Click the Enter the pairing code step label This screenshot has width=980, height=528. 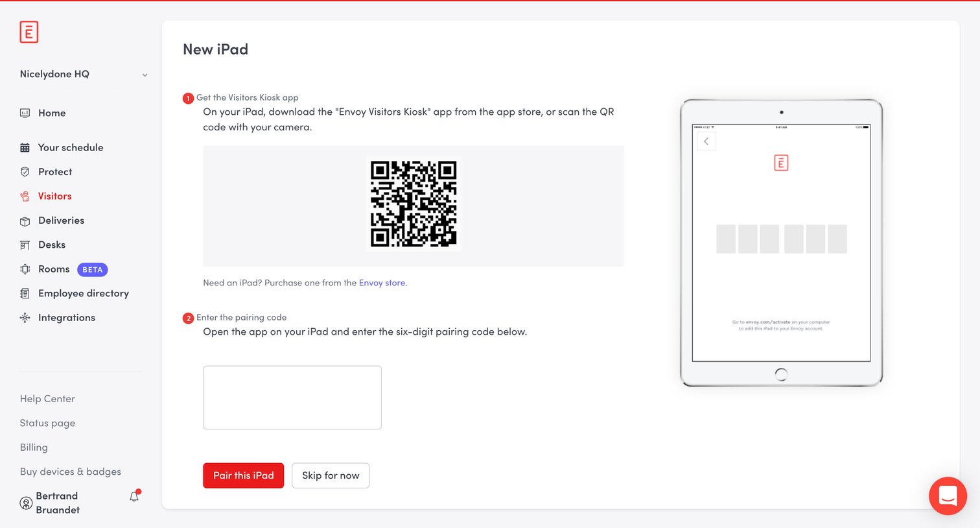[x=241, y=317]
